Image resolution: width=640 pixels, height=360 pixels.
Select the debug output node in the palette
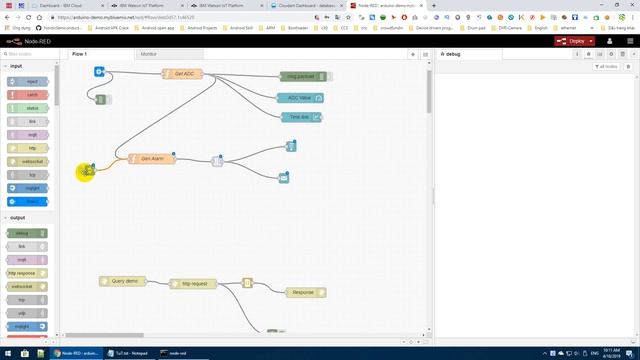pos(27,233)
